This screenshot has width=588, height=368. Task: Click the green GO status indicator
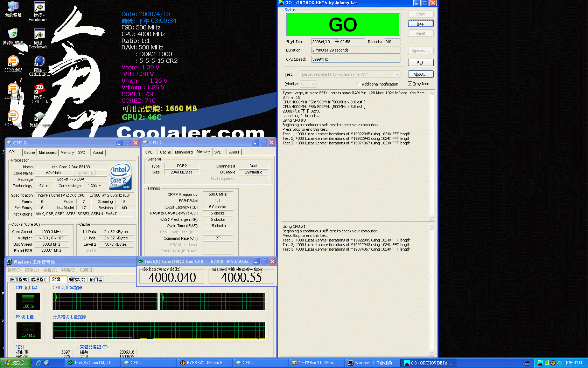point(343,25)
